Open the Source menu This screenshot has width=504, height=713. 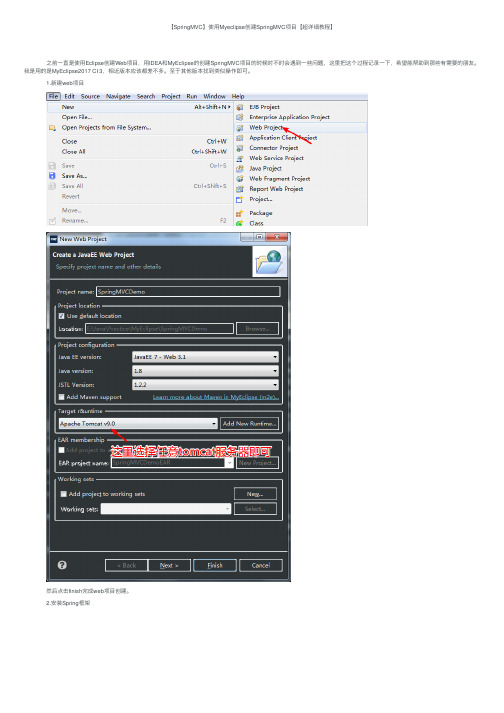click(90, 96)
